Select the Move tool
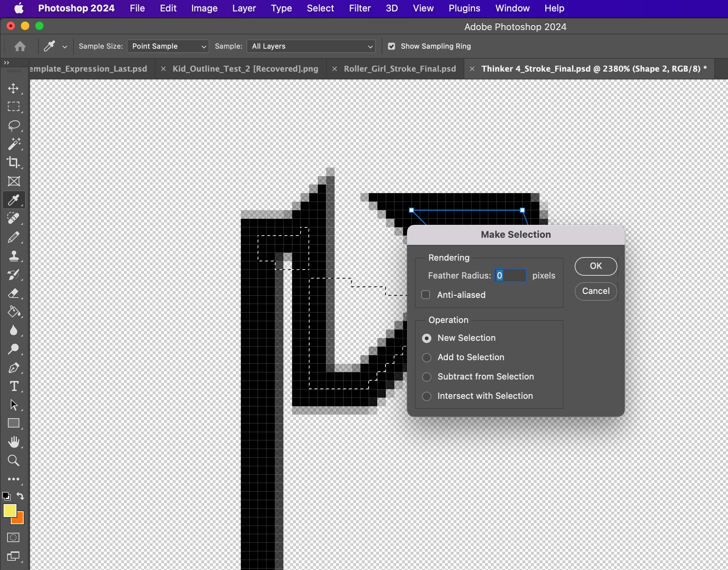This screenshot has height=570, width=728. tap(14, 88)
